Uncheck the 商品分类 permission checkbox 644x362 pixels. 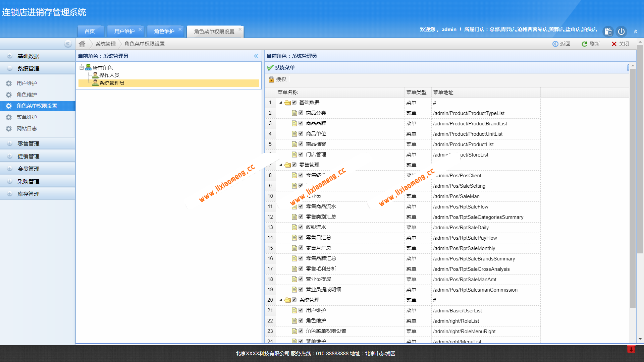[301, 113]
